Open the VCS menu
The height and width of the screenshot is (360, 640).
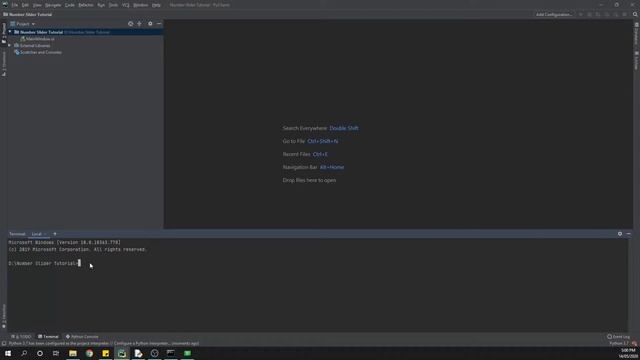point(125,5)
